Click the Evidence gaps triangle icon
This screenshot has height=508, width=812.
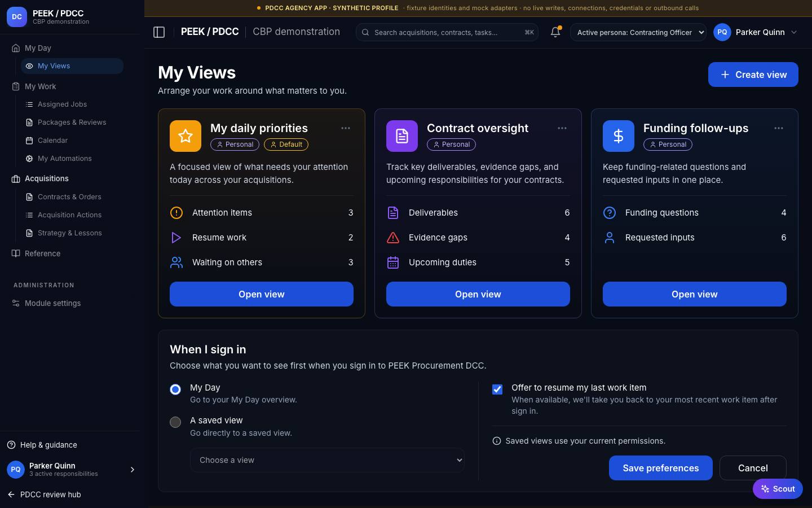tap(393, 238)
